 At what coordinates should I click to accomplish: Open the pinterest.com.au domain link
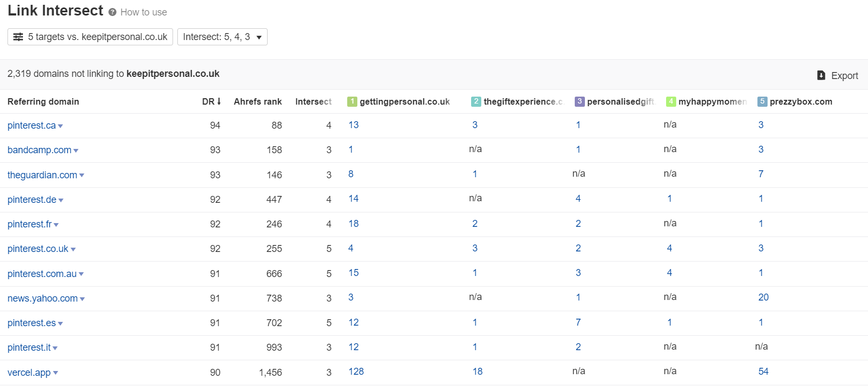(42, 274)
